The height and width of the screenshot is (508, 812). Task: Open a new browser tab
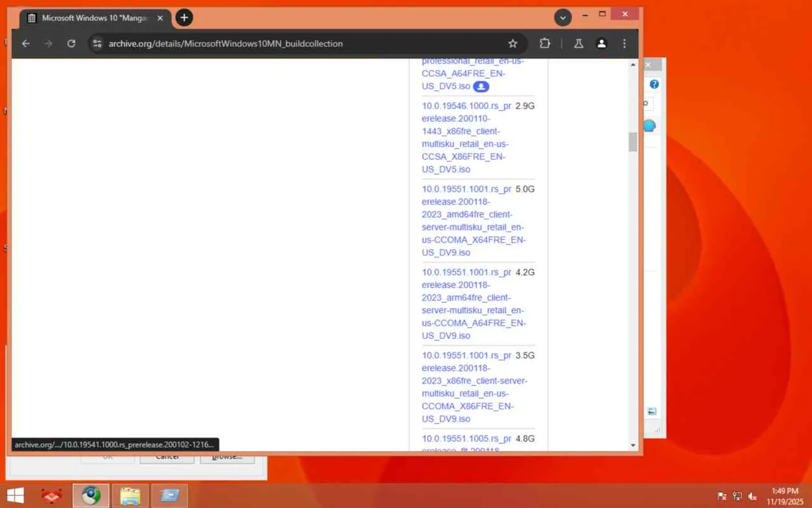click(x=184, y=18)
